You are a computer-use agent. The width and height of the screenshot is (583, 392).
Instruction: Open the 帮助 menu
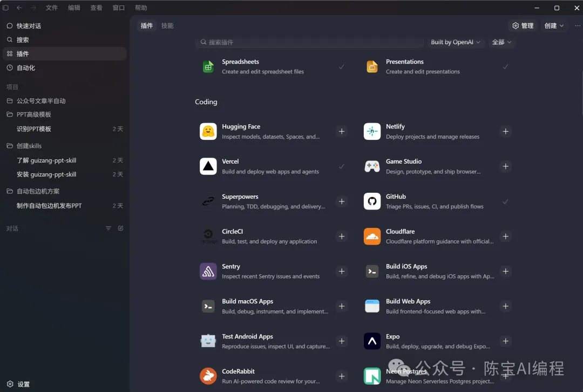coord(141,8)
